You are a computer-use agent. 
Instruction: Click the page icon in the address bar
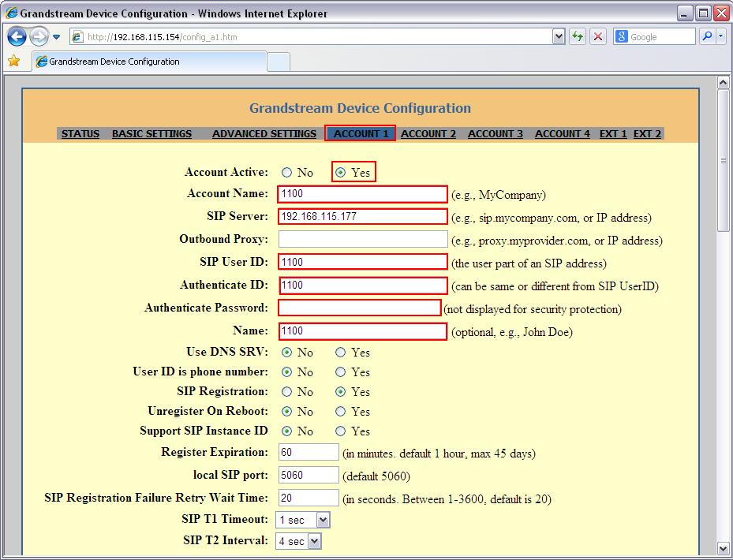[x=78, y=36]
